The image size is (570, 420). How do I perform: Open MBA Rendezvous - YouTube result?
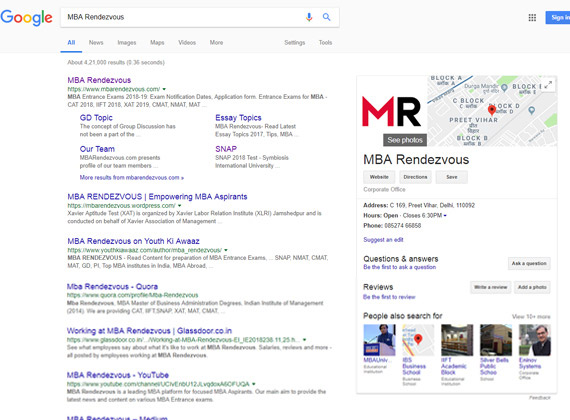118,375
